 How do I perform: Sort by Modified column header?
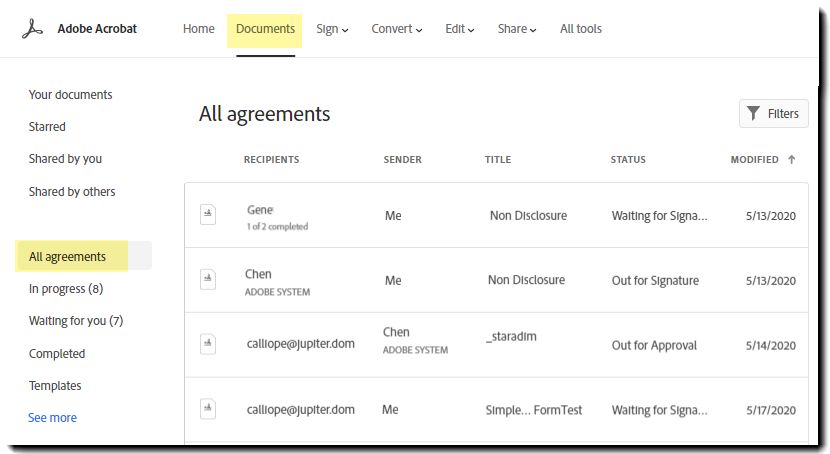coord(755,159)
